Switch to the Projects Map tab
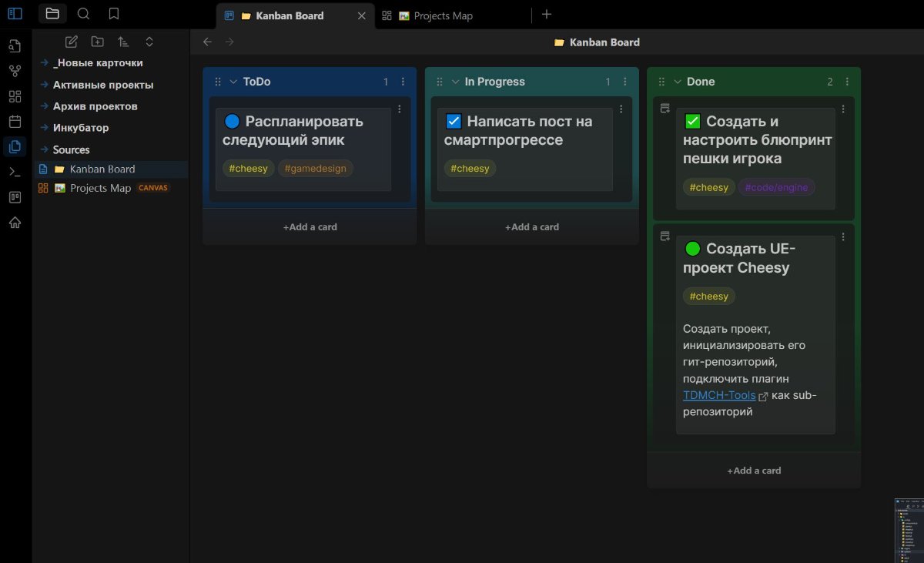This screenshot has height=563, width=924. (443, 15)
